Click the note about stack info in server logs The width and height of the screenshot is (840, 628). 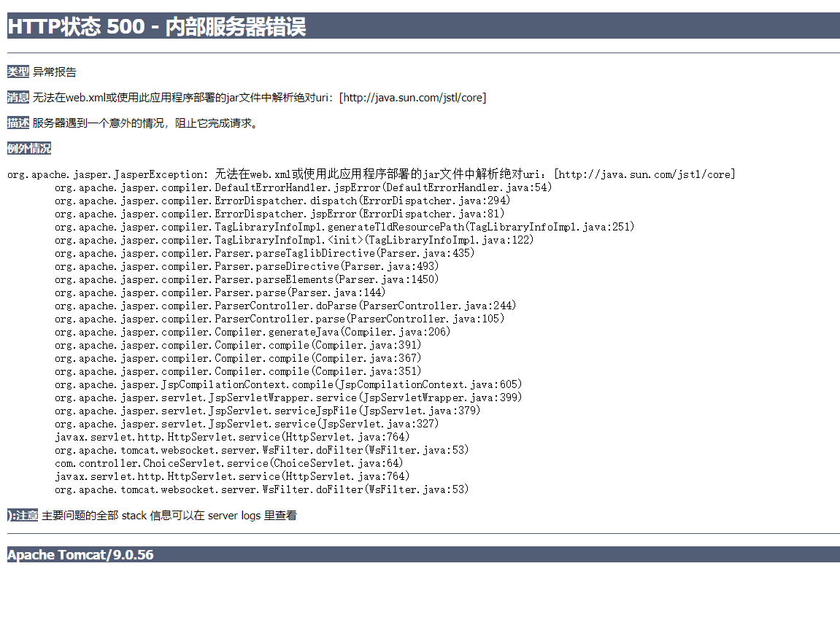click(x=169, y=515)
